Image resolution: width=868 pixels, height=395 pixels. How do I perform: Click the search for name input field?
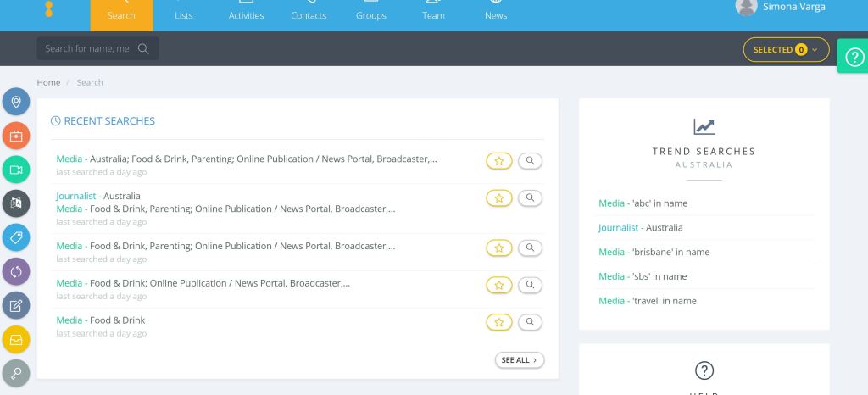point(87,49)
